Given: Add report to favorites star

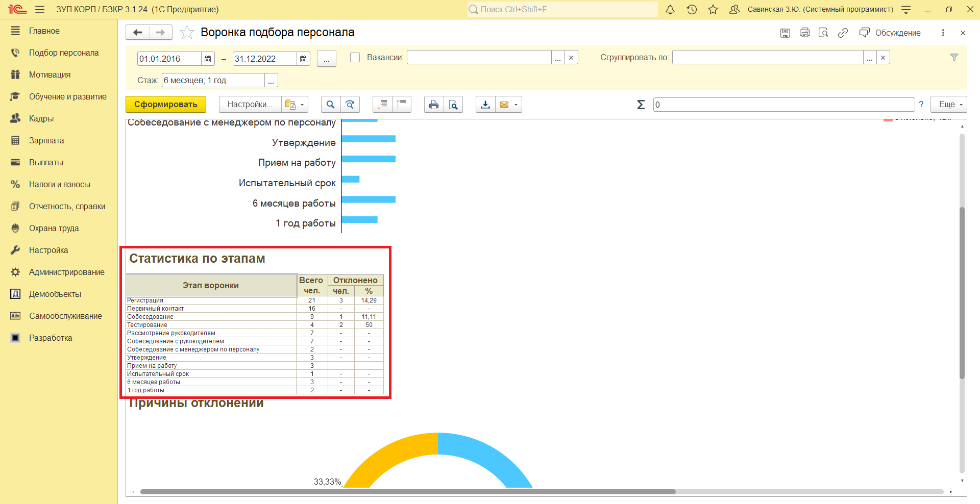Looking at the screenshot, I should [187, 33].
